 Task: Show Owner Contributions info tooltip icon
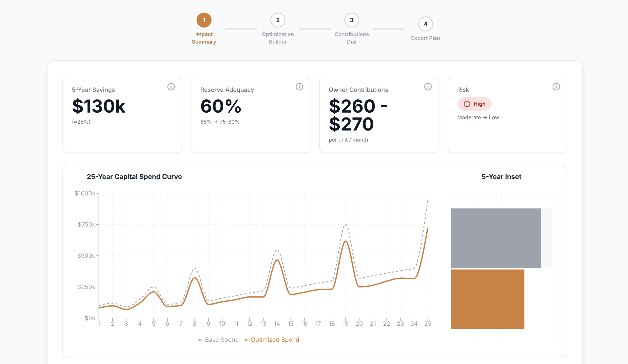[428, 87]
